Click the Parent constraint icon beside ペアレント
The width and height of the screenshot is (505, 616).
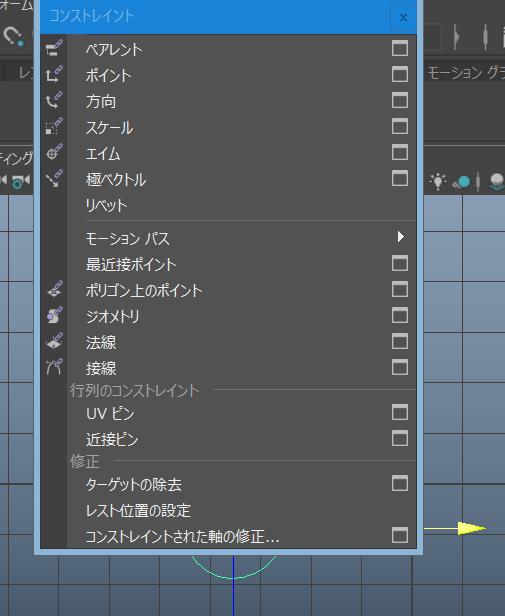54,48
